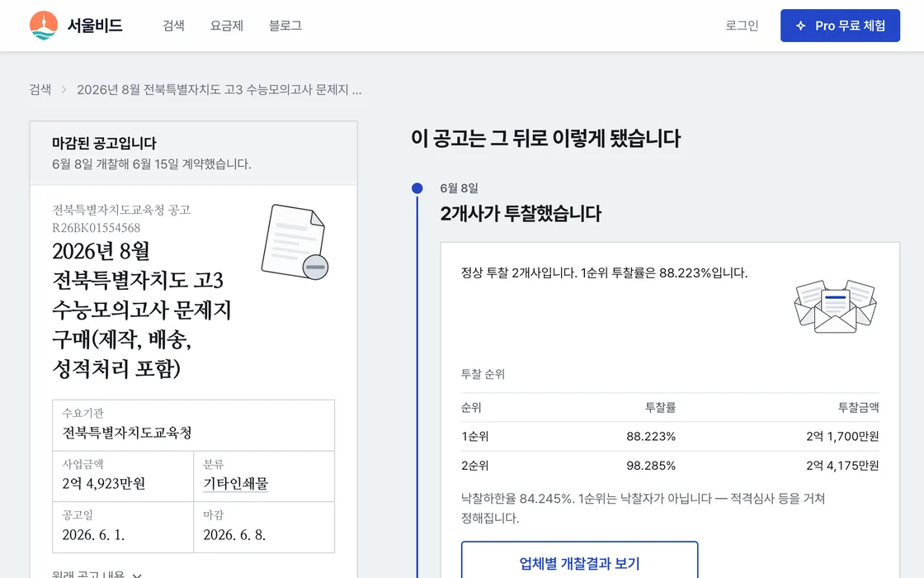The width and height of the screenshot is (924, 578).
Task: Click the 2억 4,175만원 bid amount
Action: pyautogui.click(x=842, y=466)
